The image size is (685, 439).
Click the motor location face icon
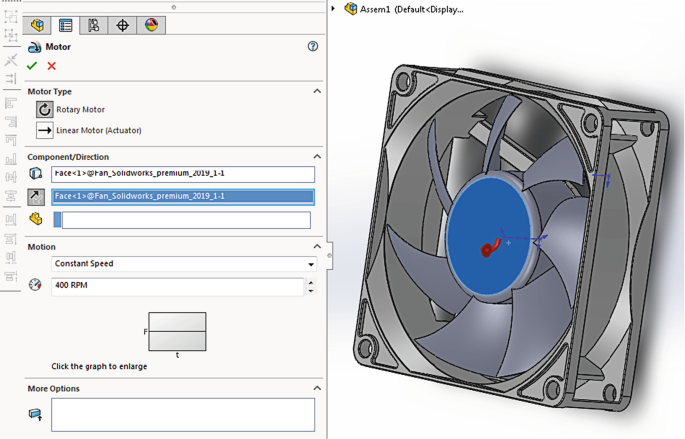[36, 174]
